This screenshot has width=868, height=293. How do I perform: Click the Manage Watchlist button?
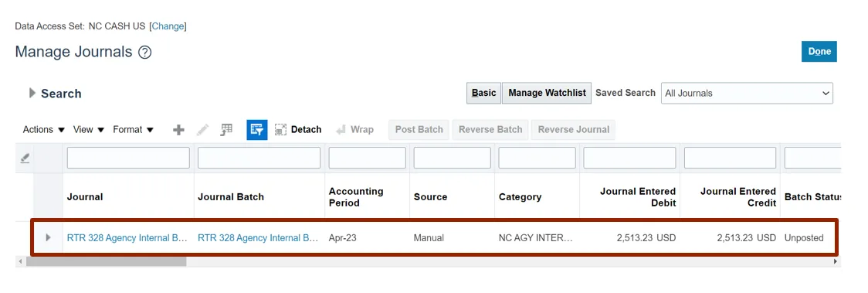pos(547,93)
